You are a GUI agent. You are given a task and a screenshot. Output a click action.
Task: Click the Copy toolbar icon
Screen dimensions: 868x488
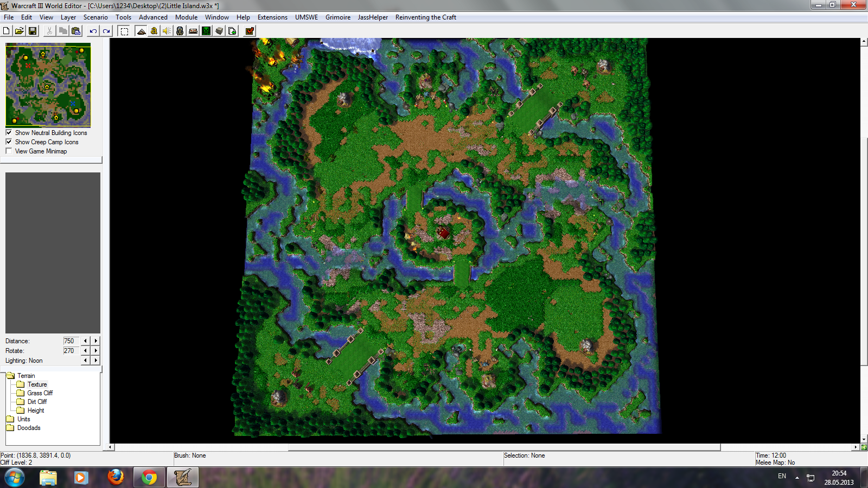tap(63, 31)
